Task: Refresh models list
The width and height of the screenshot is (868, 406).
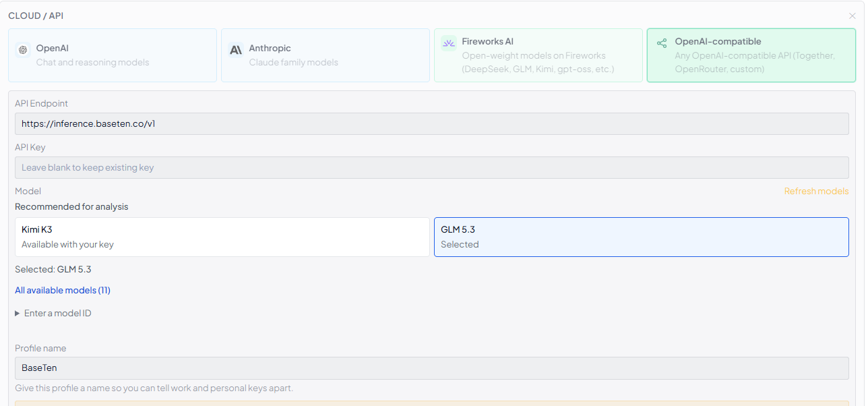Action: click(816, 192)
